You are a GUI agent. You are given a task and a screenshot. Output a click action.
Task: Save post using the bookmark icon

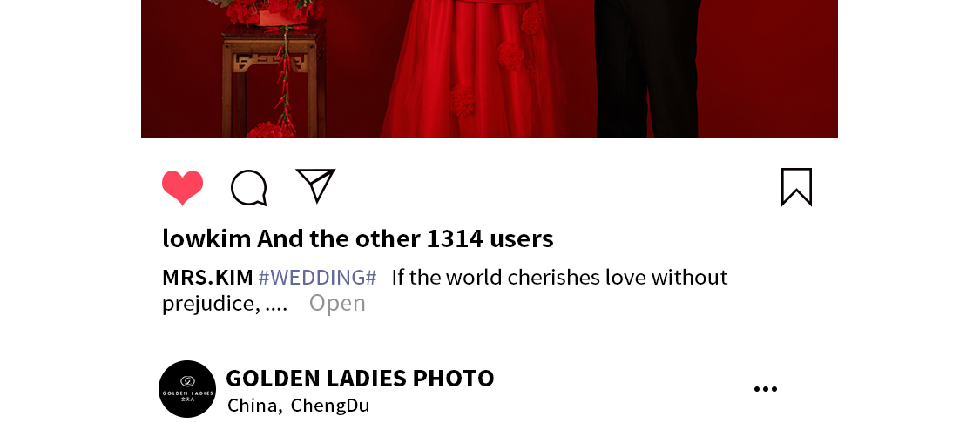point(796,187)
